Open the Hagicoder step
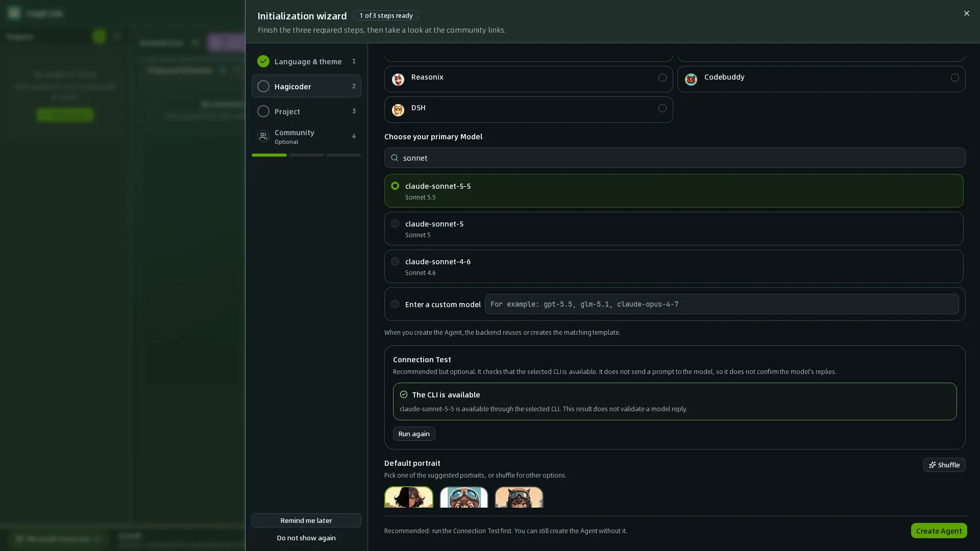 pos(306,86)
